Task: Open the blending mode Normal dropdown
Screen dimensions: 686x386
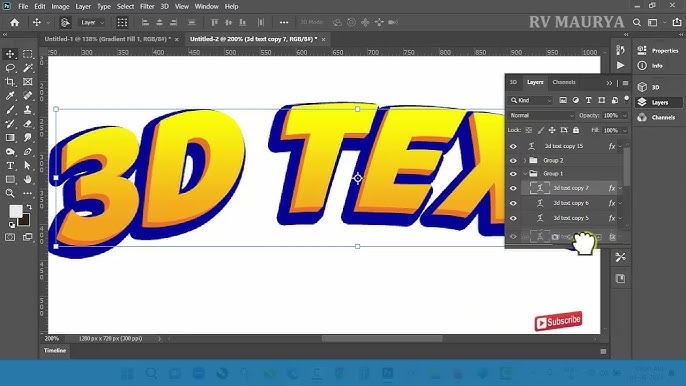Action: [541, 116]
